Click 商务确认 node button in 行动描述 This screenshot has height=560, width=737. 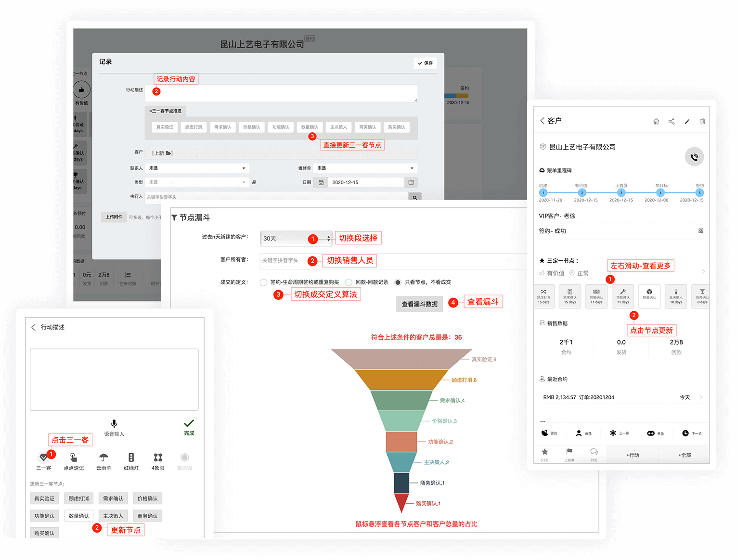147,516
